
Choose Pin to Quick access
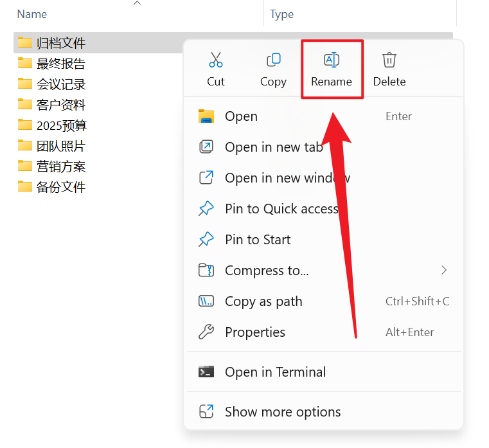281,209
